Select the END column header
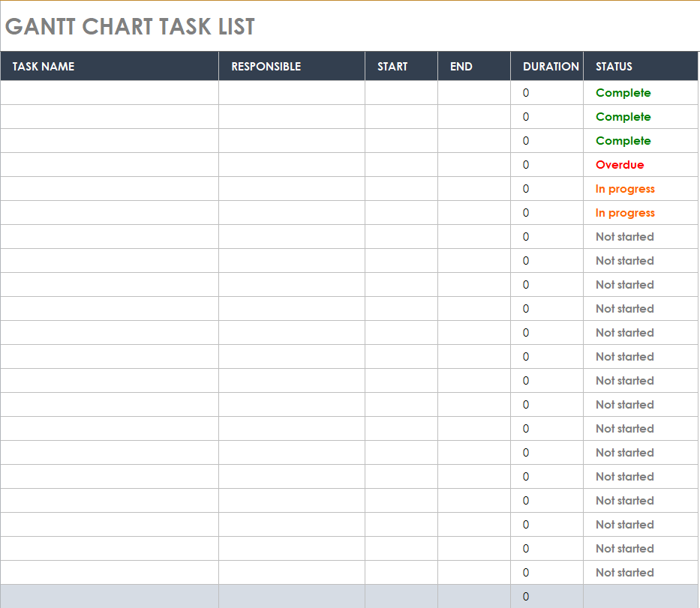The height and width of the screenshot is (608, 700). point(473,66)
